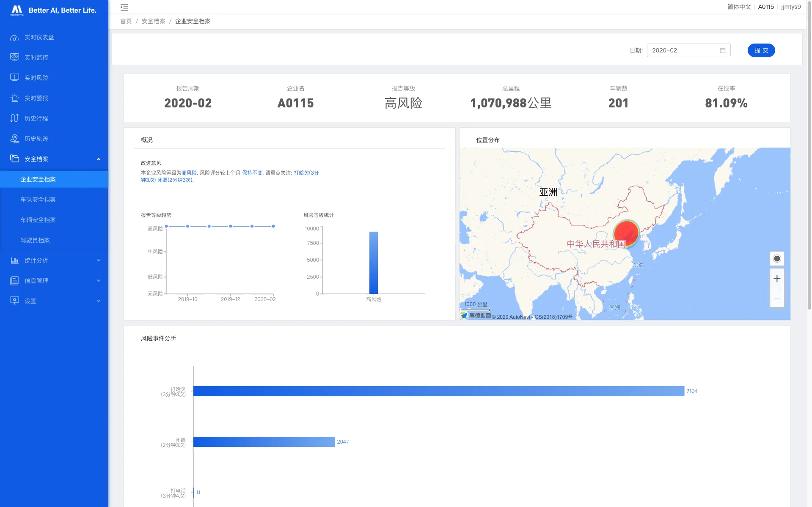Expand the 设置 submenu chevron
The image size is (812, 507).
pyautogui.click(x=99, y=301)
